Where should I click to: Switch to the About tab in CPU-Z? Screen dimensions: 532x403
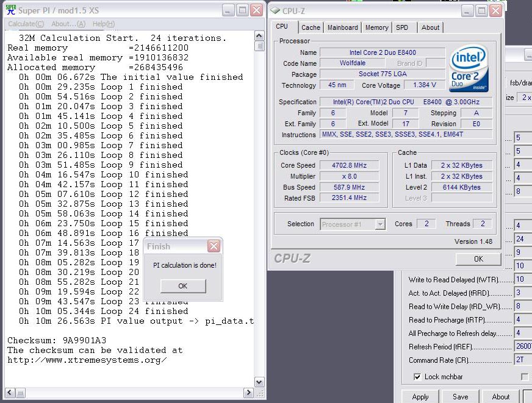[431, 27]
